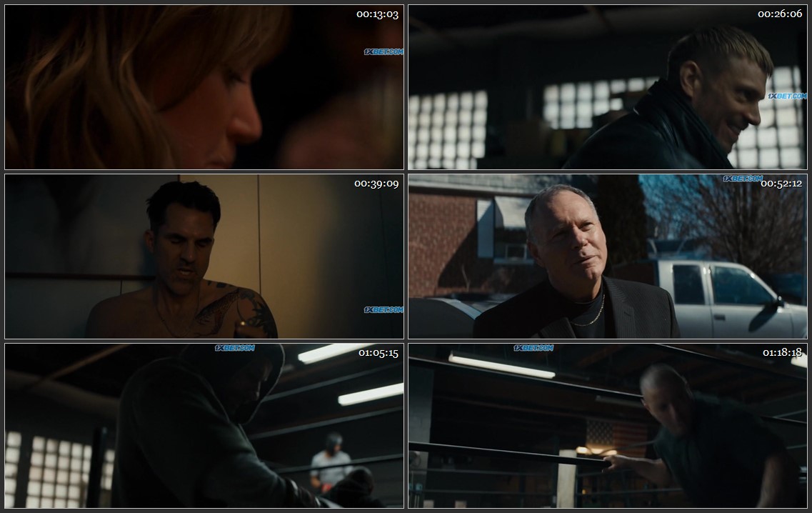
Task: Pick the thumbnail marked 01:05:15
Action: tap(204, 425)
